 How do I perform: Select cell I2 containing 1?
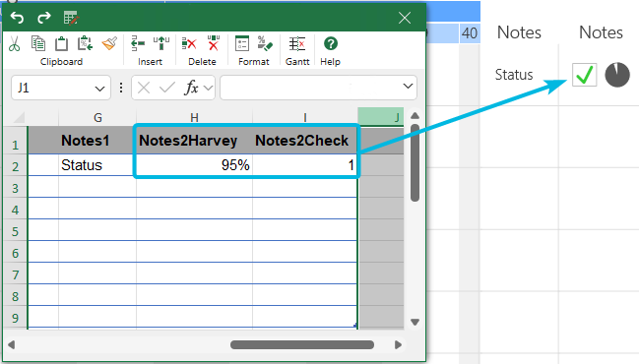tap(305, 165)
